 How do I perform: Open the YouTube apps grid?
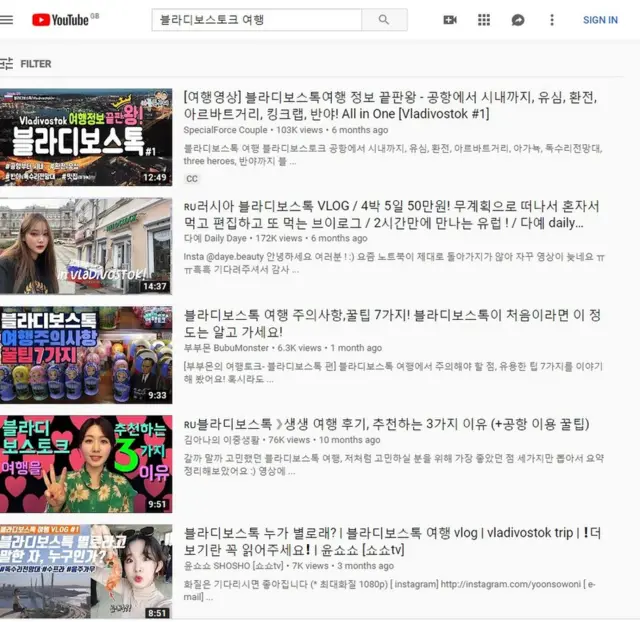484,20
